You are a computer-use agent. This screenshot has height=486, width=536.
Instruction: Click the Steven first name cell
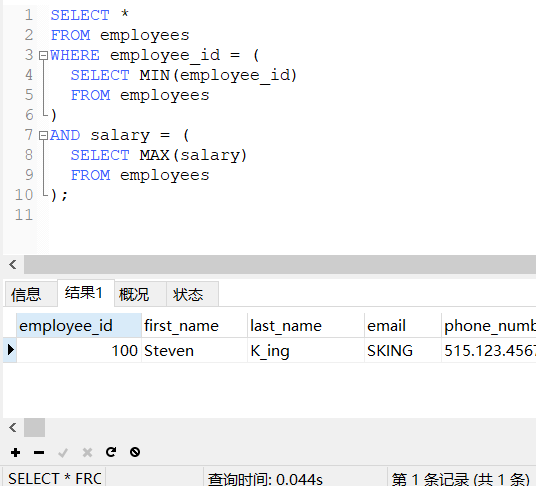195,350
